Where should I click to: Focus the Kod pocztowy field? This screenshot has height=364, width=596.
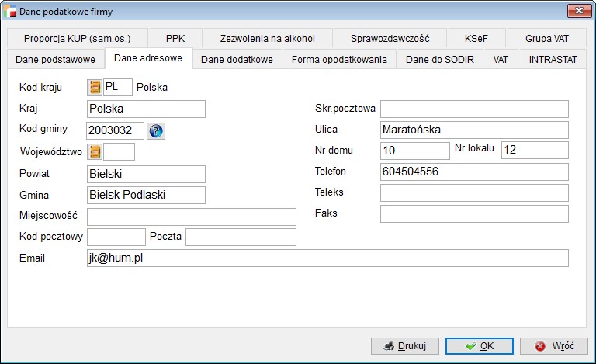116,237
